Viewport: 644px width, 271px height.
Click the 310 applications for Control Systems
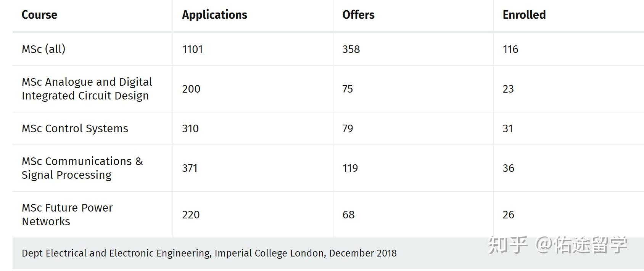pos(190,128)
